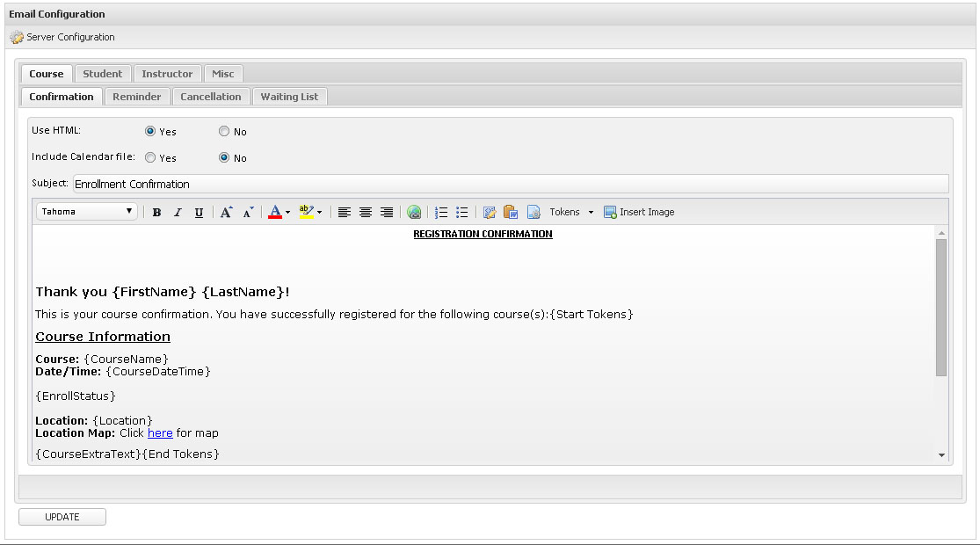980x545 pixels.
Task: Select Yes for Use HTML
Action: (150, 131)
